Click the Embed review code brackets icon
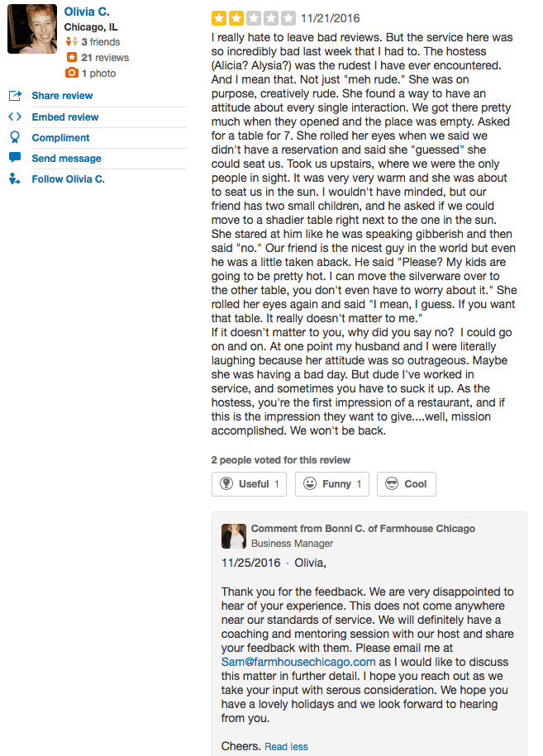Image resolution: width=543 pixels, height=756 pixels. click(x=15, y=116)
